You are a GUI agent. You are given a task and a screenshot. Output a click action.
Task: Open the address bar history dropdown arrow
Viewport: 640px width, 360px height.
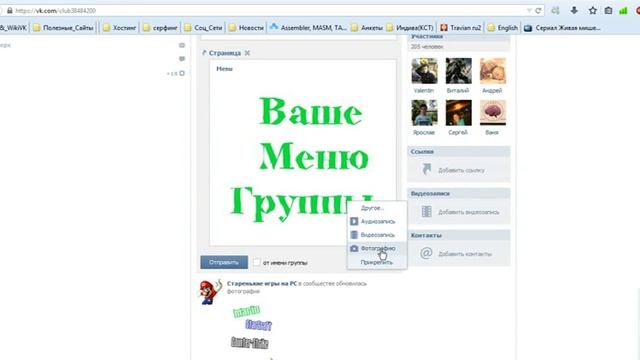[x=529, y=11]
